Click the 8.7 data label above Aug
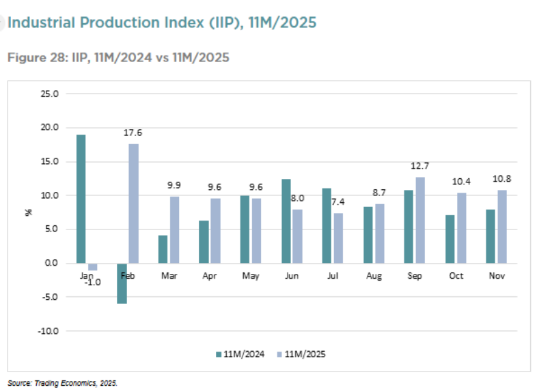 (x=379, y=194)
